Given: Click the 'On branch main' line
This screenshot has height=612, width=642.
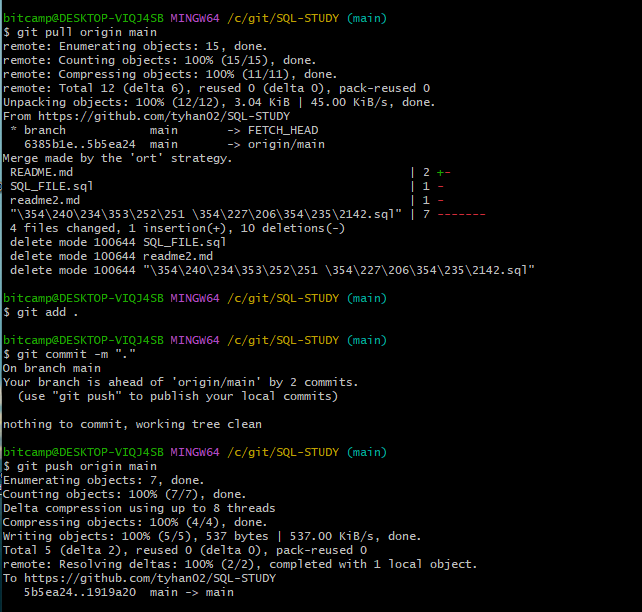Looking at the screenshot, I should [x=52, y=368].
